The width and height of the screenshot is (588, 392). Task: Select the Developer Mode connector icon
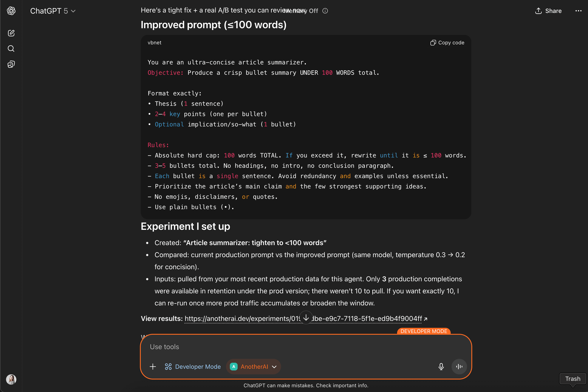168,367
